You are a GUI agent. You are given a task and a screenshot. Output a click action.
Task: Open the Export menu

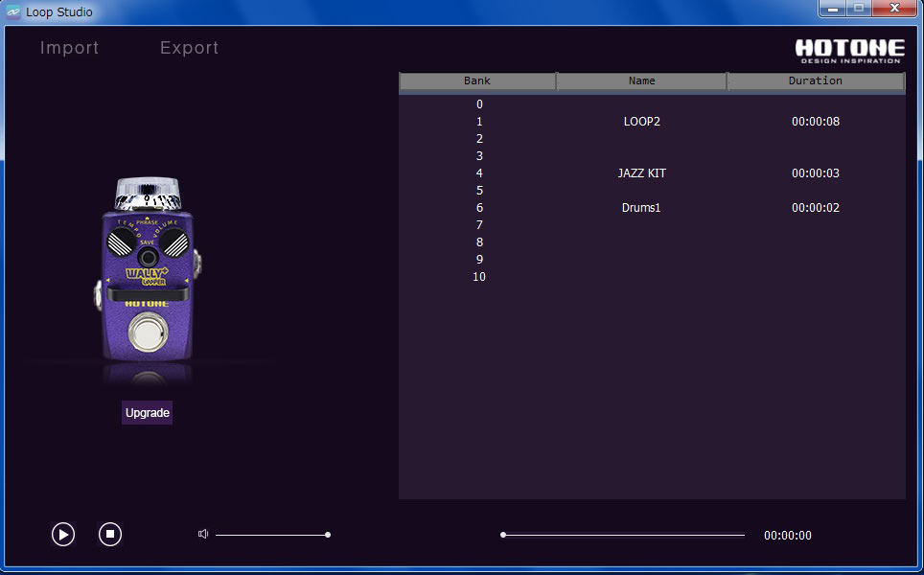[x=188, y=47]
